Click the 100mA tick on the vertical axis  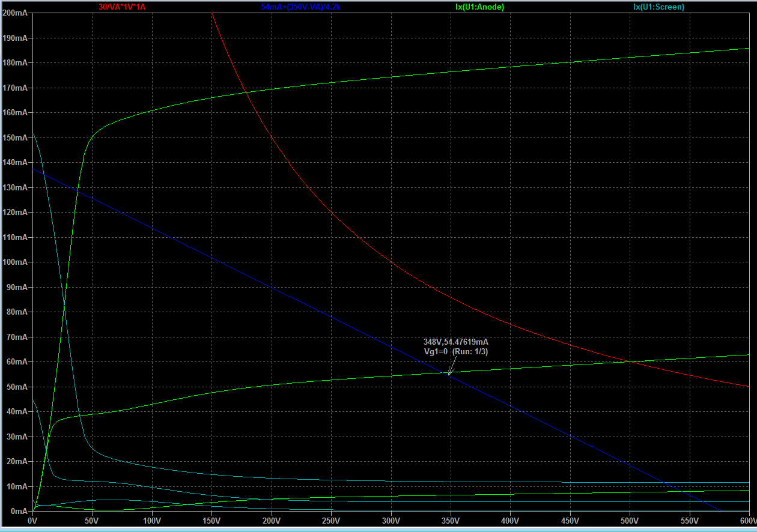coord(15,262)
